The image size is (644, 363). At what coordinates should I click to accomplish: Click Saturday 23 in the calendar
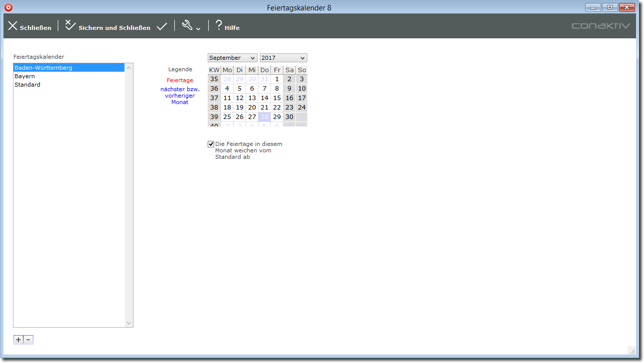tap(289, 108)
